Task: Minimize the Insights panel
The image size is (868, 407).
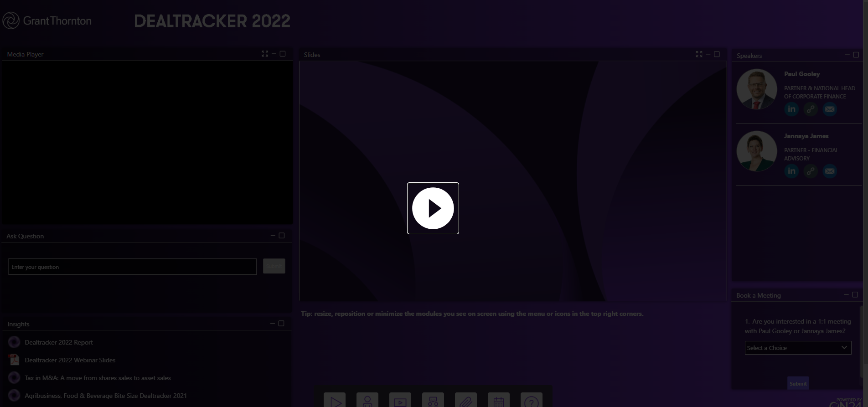Action: (273, 324)
